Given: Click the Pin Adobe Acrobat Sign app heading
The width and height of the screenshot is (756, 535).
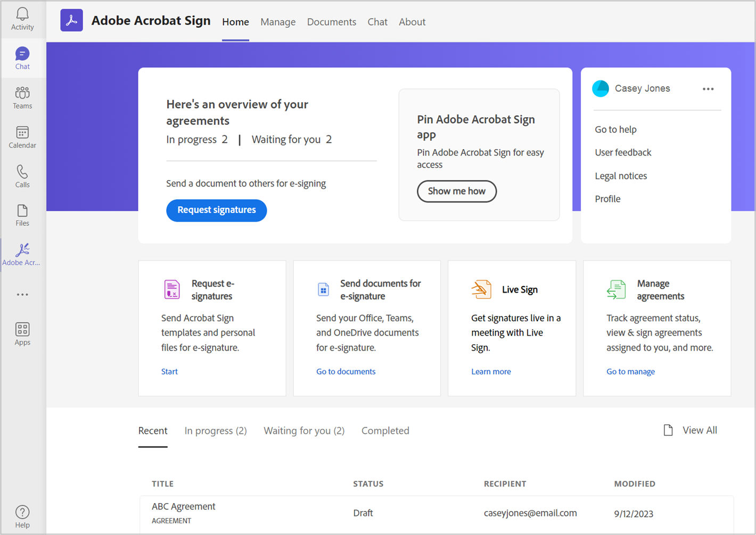Looking at the screenshot, I should 476,127.
